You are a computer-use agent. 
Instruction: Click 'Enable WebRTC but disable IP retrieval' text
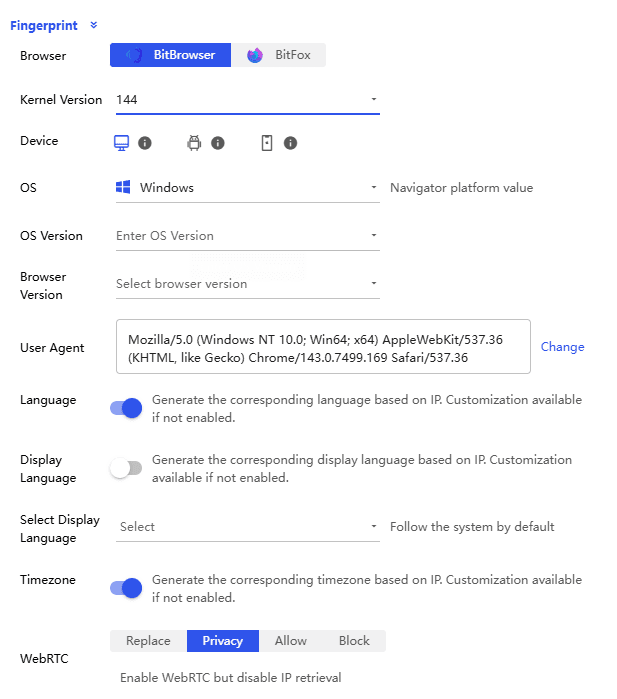[x=230, y=678]
